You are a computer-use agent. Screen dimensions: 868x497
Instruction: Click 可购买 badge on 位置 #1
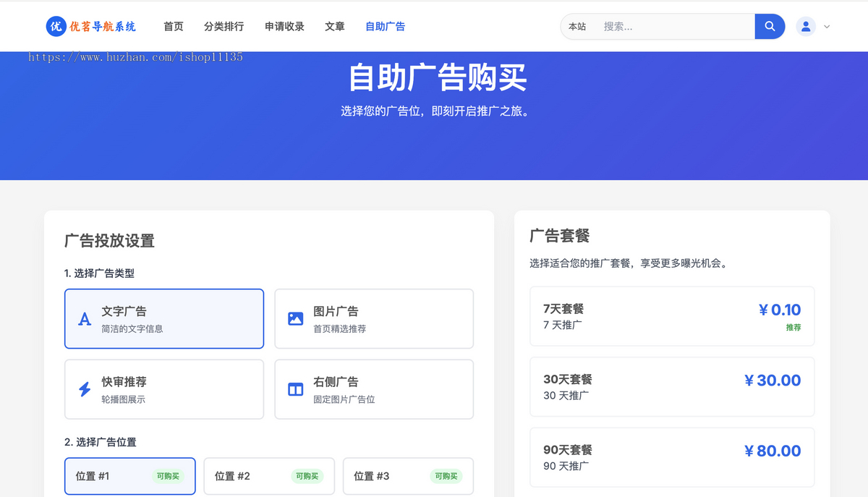(169, 476)
